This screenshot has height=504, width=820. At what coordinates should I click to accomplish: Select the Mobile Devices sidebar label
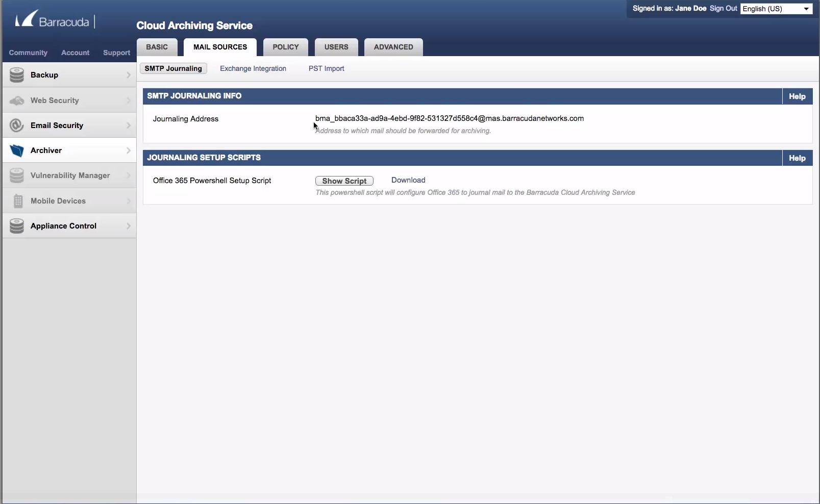coord(58,201)
